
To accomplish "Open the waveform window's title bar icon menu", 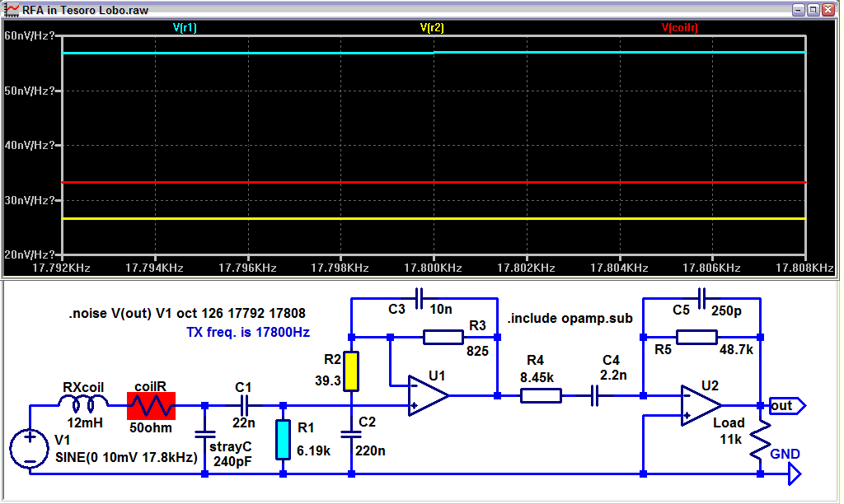I will pyautogui.click(x=11, y=9).
